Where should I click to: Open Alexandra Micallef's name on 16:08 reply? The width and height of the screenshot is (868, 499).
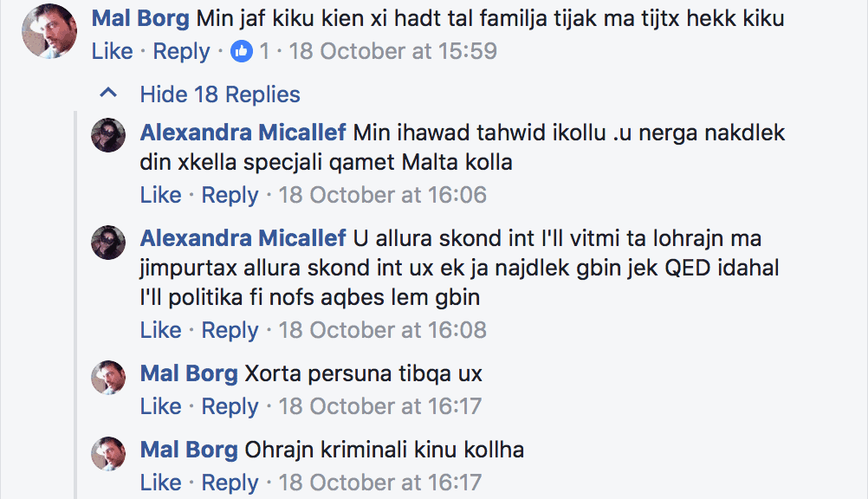243,238
